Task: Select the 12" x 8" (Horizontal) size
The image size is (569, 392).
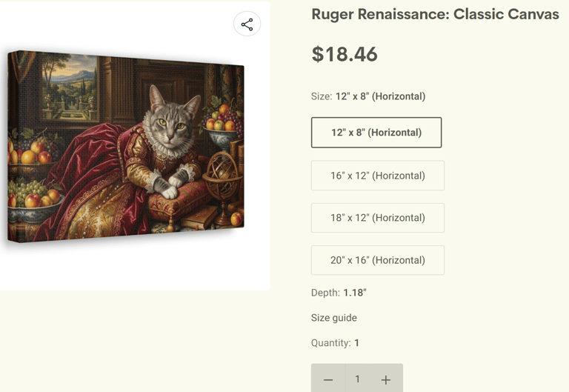Action: (376, 133)
